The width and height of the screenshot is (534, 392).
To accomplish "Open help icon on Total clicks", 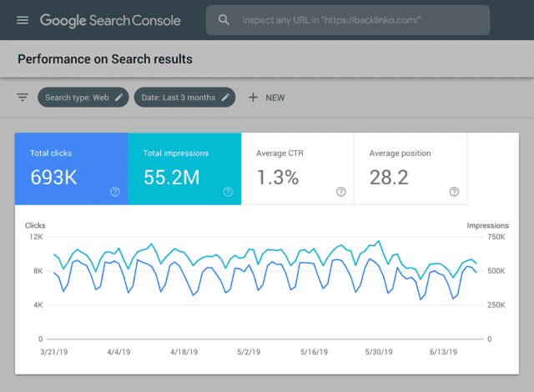I will (114, 192).
